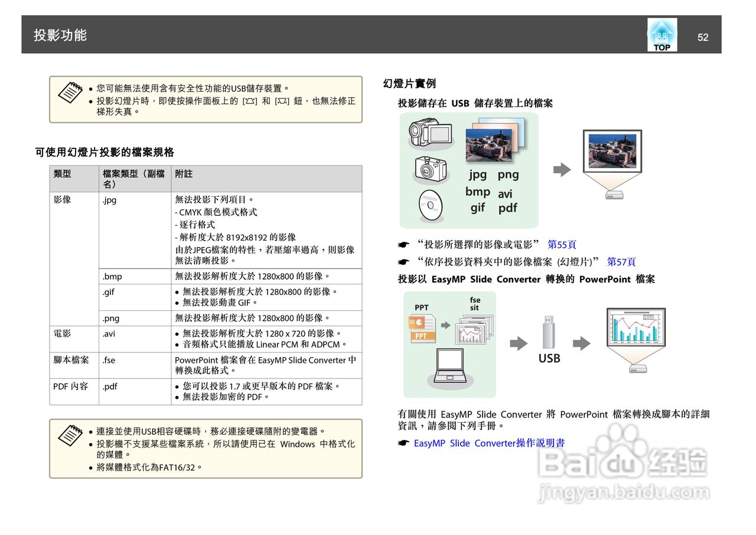Click the notepad icon in the top note box
Image resolution: width=756 pixels, height=535 pixels.
pyautogui.click(x=70, y=92)
